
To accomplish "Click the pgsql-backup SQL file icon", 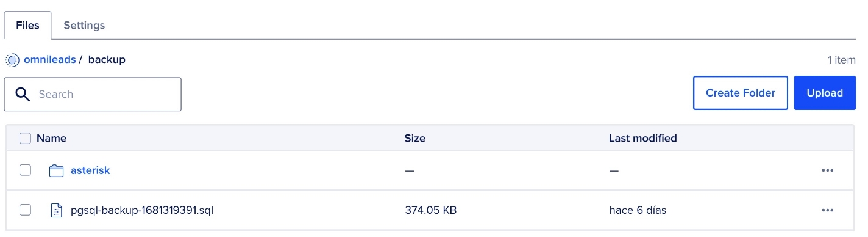I will pyautogui.click(x=57, y=210).
